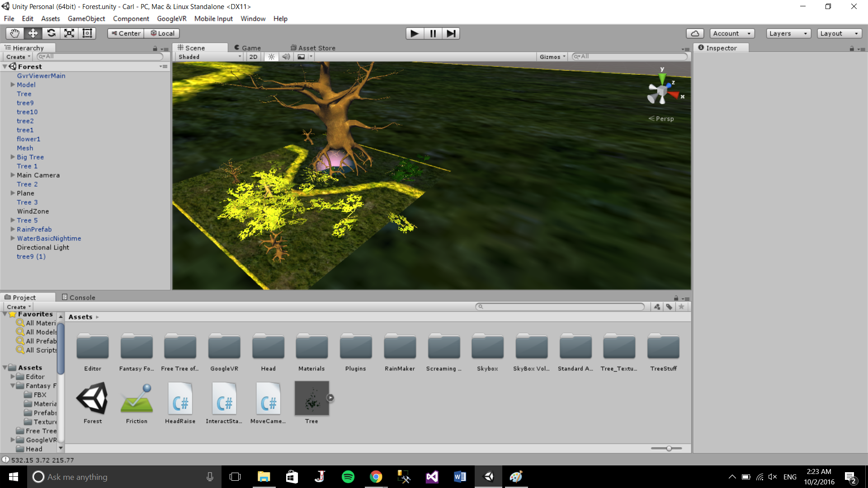Open the Layers dropdown
868x488 pixels.
click(788, 33)
